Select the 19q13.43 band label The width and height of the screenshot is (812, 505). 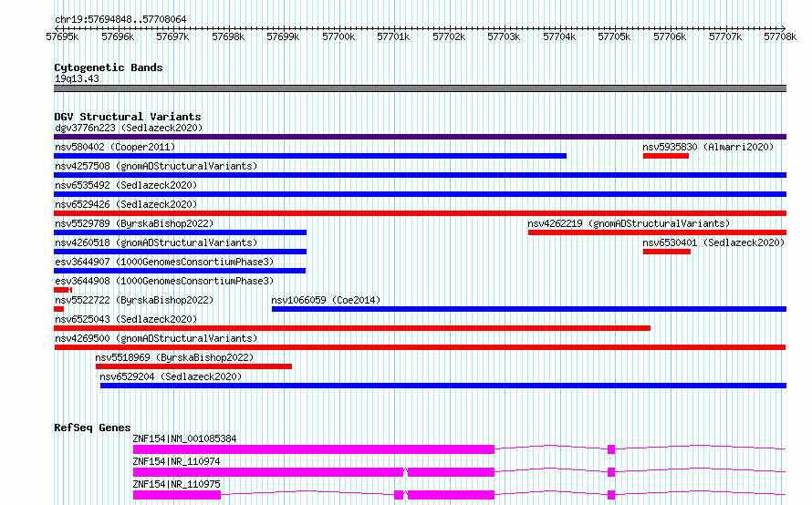77,78
